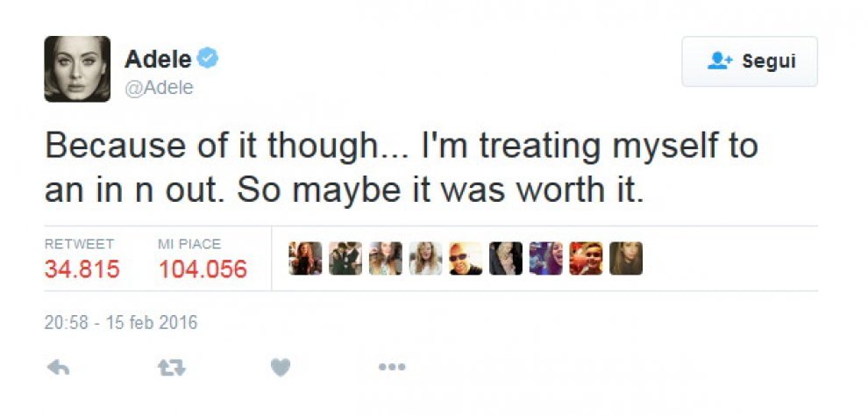
Task: Click the retweet icon below the tweet
Action: click(x=172, y=367)
